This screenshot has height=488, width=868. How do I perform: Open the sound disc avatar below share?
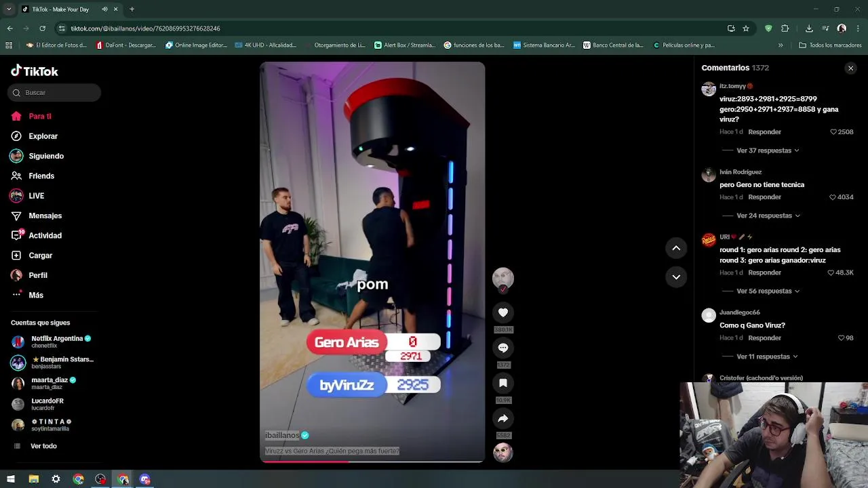[x=503, y=452]
